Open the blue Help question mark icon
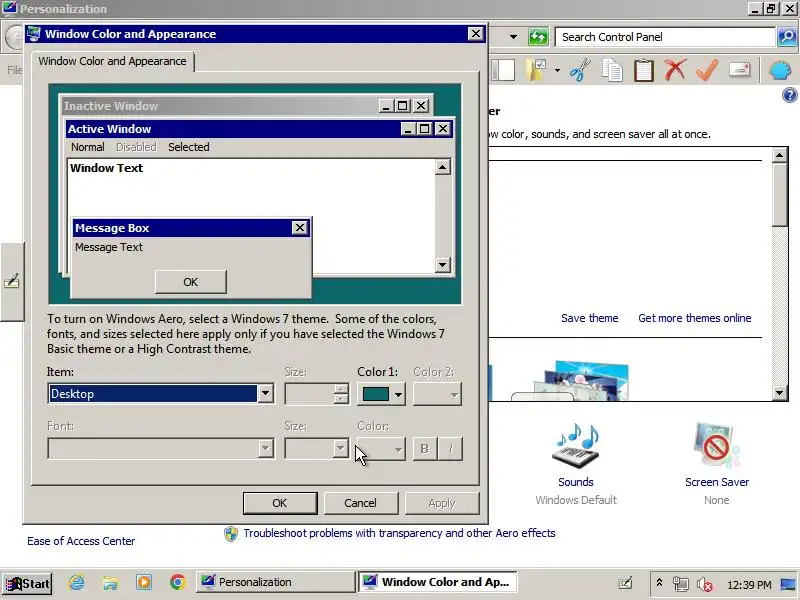 (789, 95)
